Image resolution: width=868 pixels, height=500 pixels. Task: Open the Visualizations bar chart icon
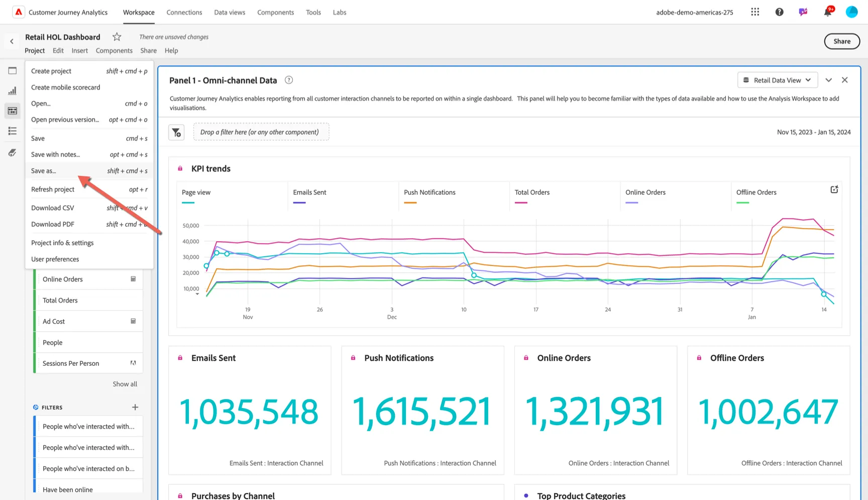pos(13,91)
